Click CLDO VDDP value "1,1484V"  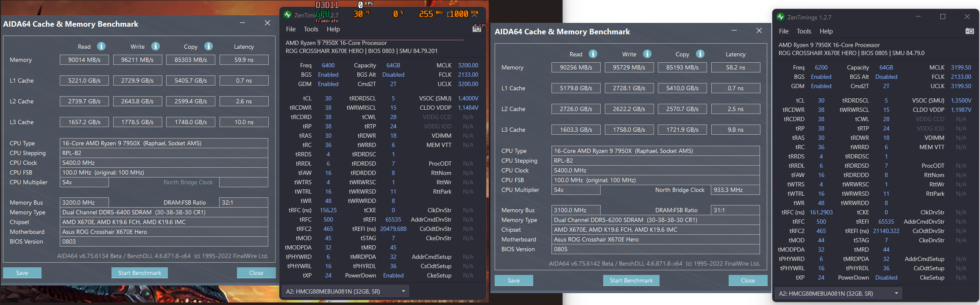point(468,108)
